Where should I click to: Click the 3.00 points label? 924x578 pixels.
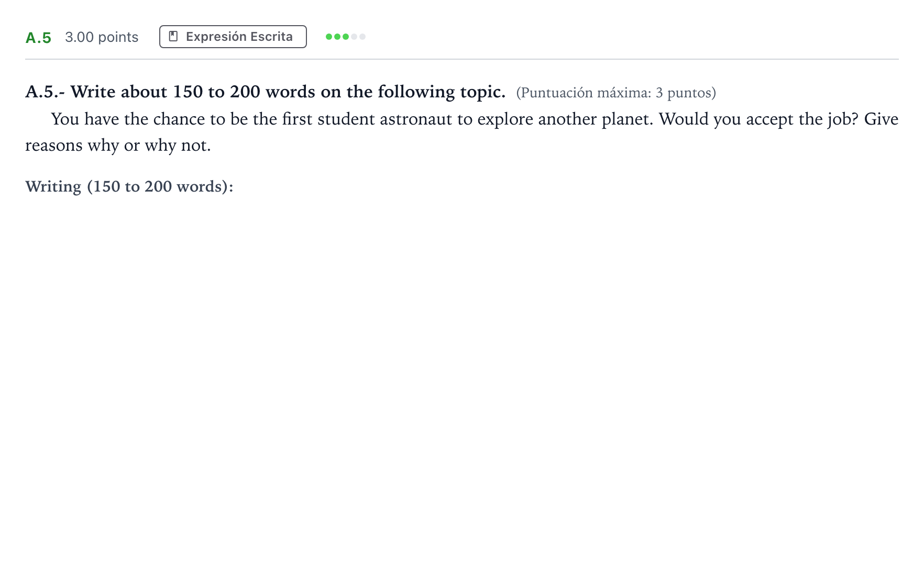click(102, 37)
